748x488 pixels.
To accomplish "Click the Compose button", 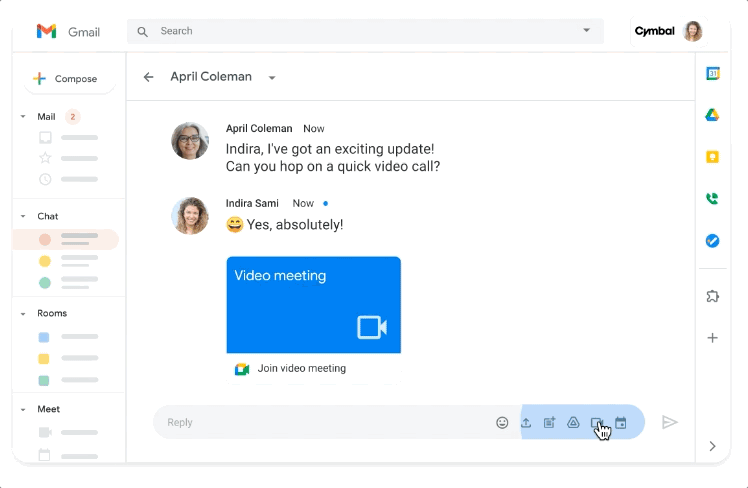I will click(65, 79).
